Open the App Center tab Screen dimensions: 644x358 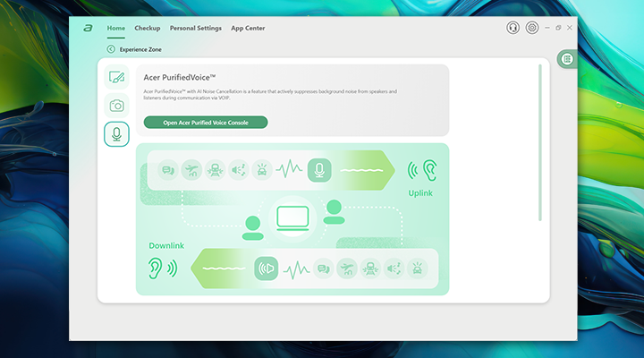click(248, 28)
